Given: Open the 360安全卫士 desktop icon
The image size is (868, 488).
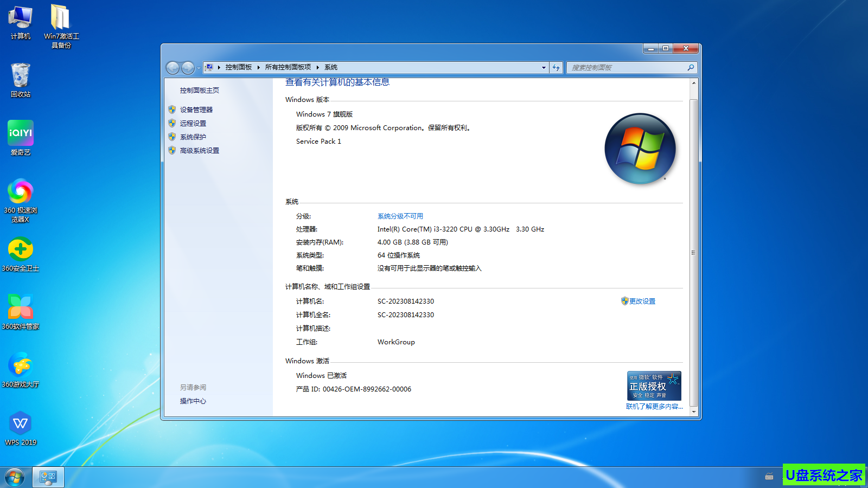Looking at the screenshot, I should [x=21, y=250].
